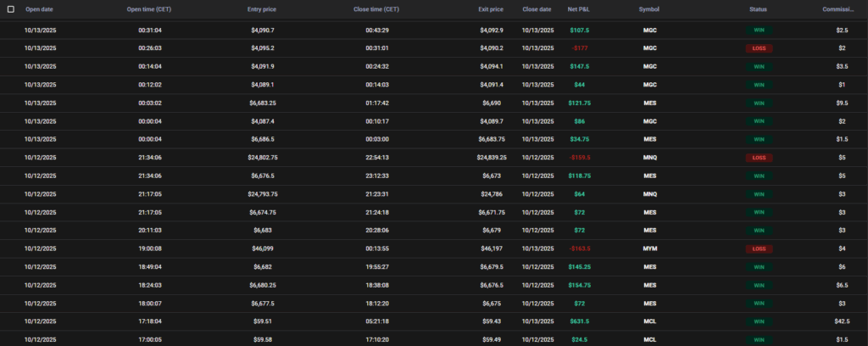Click the $42.5 commission cell
Screen dimensions: 868x346
[842, 321]
